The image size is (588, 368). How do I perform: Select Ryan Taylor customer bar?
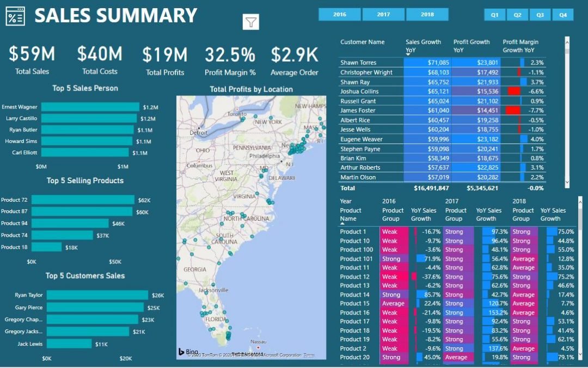coord(97,295)
